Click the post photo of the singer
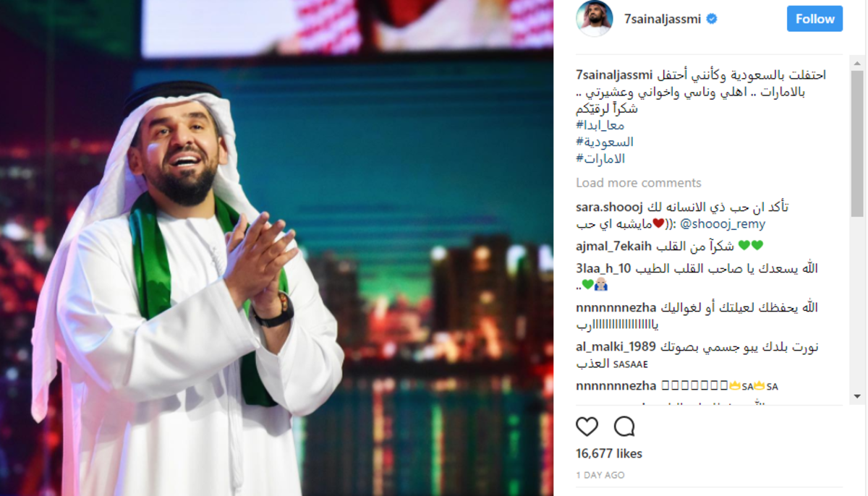The image size is (868, 496). (x=276, y=248)
